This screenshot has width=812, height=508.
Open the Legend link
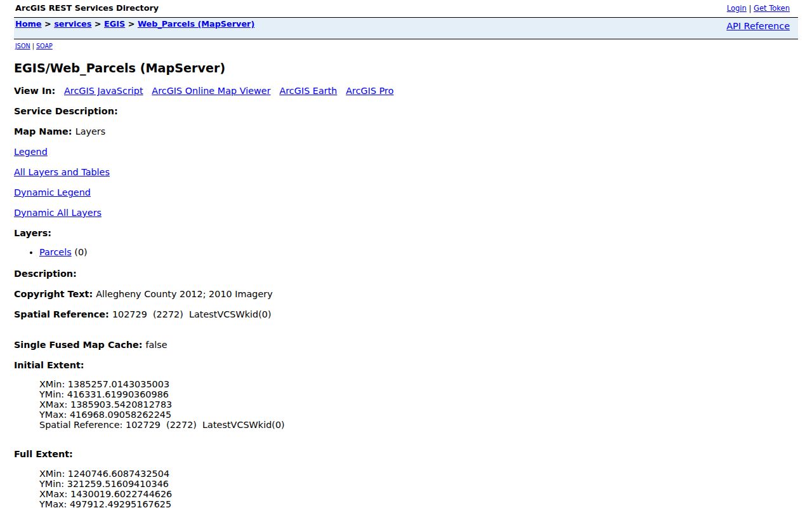coord(30,152)
